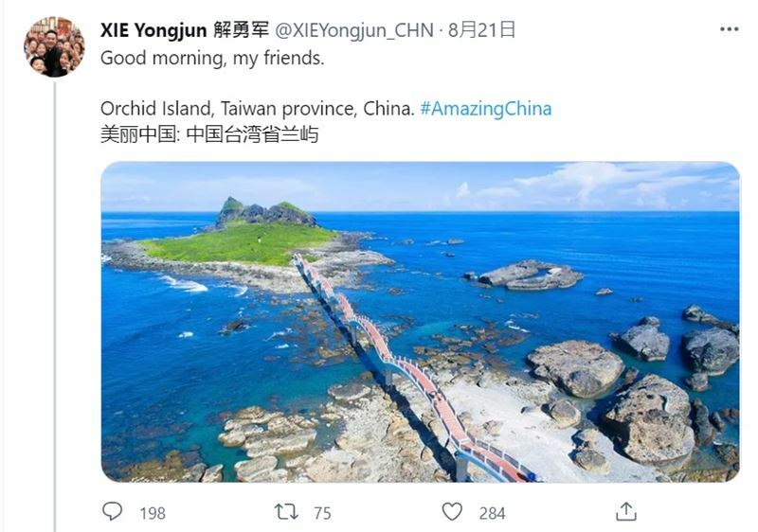Open the three-dot more options menu
The height and width of the screenshot is (532, 758).
729,29
